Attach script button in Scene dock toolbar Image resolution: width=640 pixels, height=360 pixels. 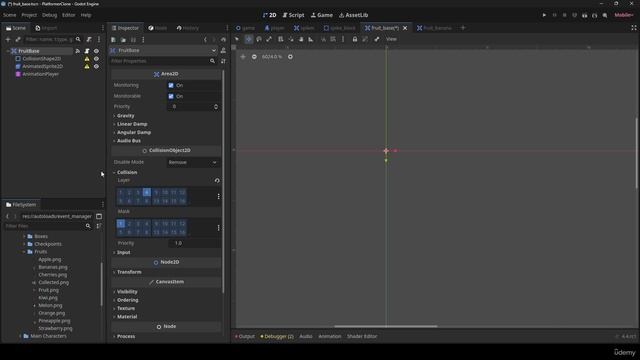click(89, 40)
